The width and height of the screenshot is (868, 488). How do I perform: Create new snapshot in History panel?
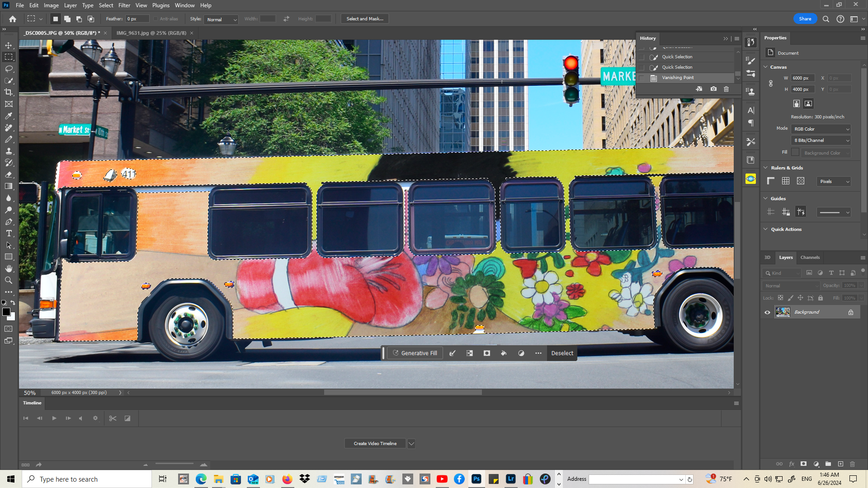[713, 89]
